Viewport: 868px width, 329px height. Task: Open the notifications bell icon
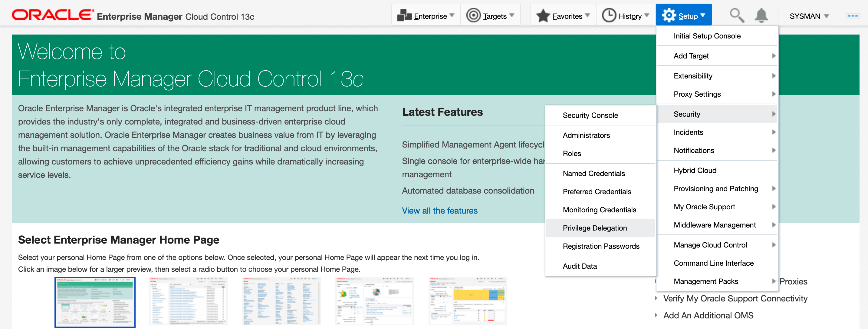[x=761, y=16]
